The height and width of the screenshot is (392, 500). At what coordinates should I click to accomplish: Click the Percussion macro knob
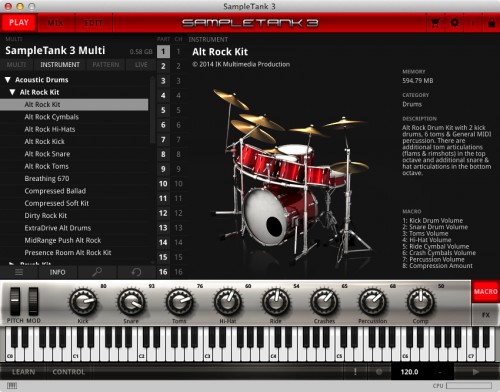pos(372,302)
